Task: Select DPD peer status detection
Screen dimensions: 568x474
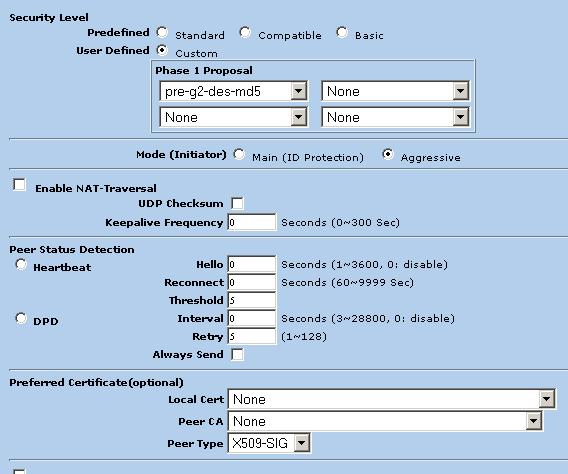Action: click(21, 319)
